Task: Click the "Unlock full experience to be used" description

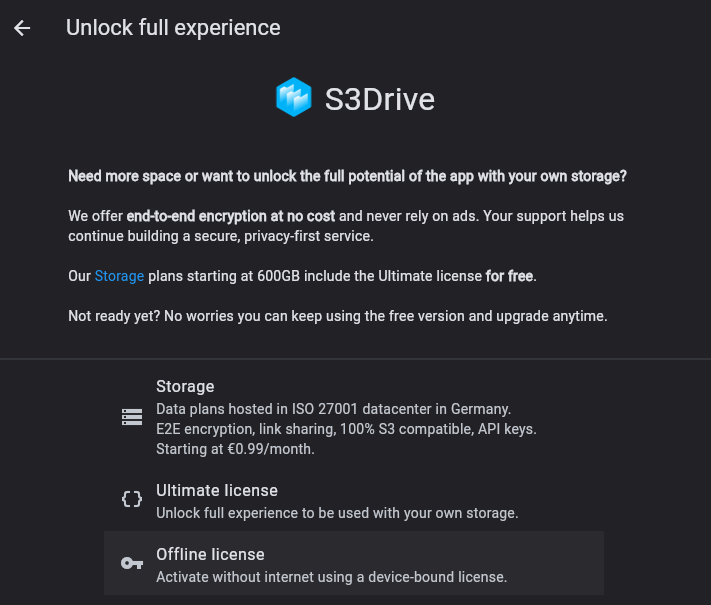Action: [x=337, y=513]
